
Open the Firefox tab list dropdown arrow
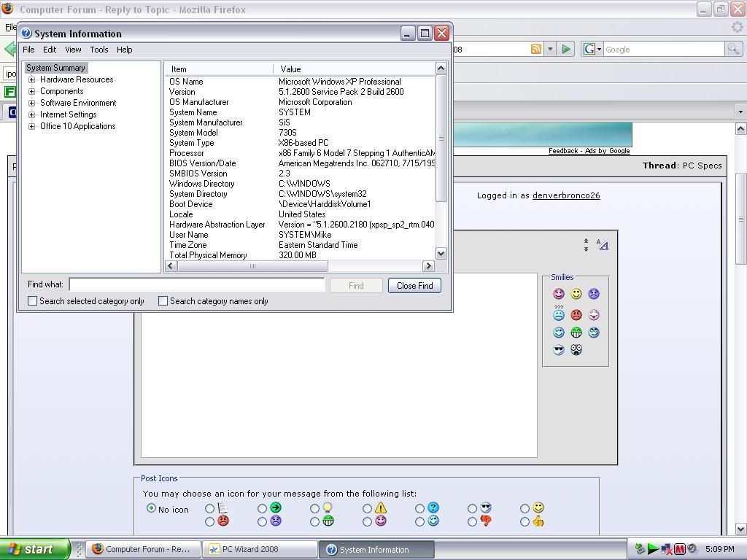pyautogui.click(x=740, y=112)
